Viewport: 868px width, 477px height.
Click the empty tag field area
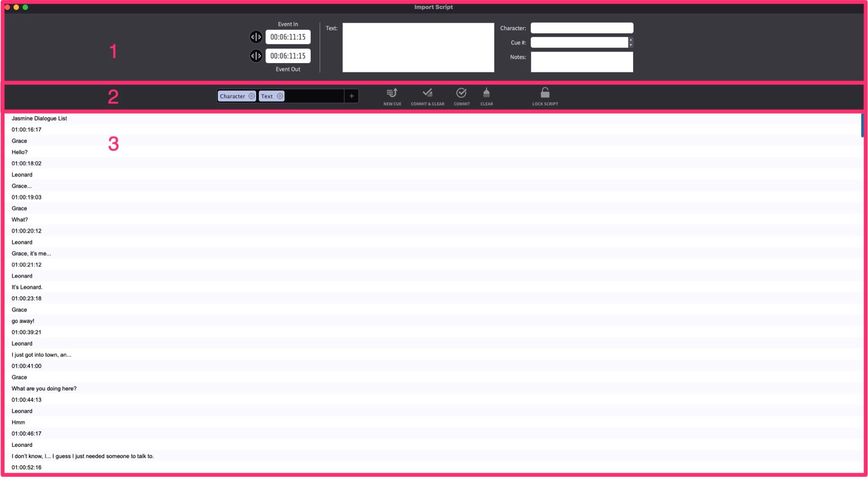314,96
